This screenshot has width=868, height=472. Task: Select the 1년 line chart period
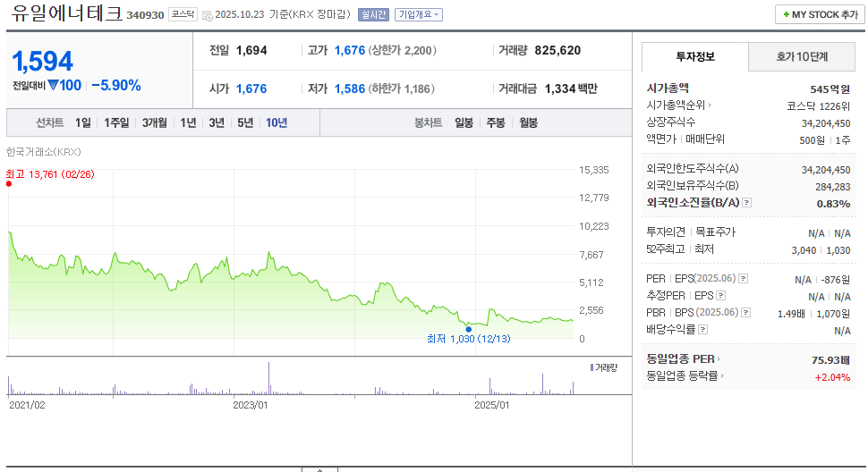(188, 122)
